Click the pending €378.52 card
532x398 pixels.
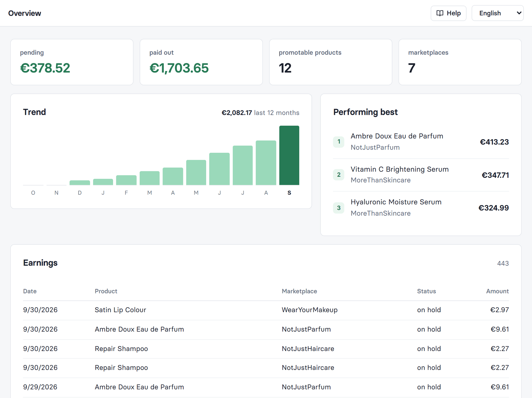(x=72, y=62)
